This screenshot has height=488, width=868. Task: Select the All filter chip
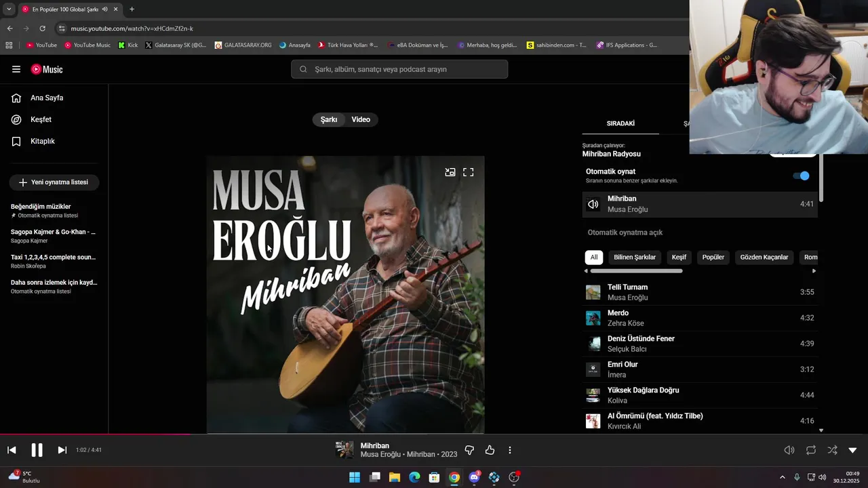tap(594, 258)
